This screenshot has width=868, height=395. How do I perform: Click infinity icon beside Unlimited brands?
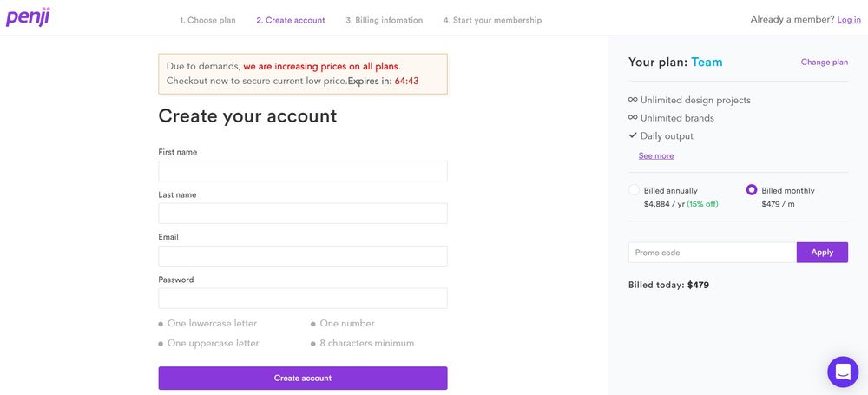click(x=633, y=117)
